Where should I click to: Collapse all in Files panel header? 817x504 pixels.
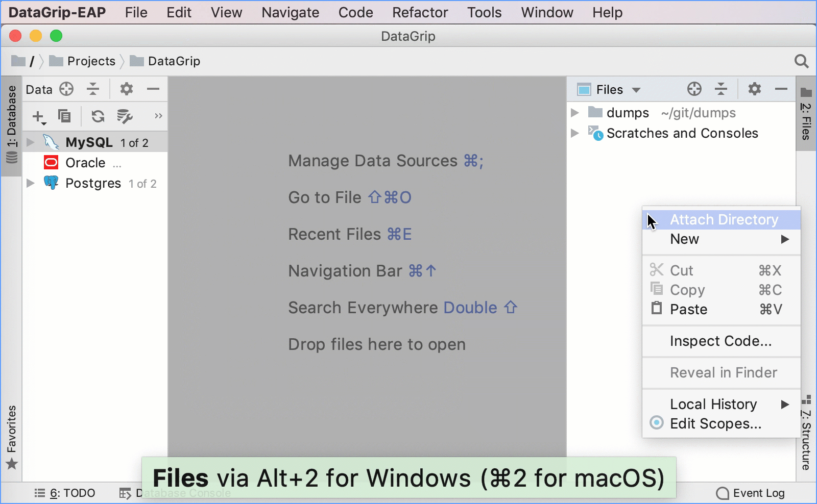click(x=721, y=89)
